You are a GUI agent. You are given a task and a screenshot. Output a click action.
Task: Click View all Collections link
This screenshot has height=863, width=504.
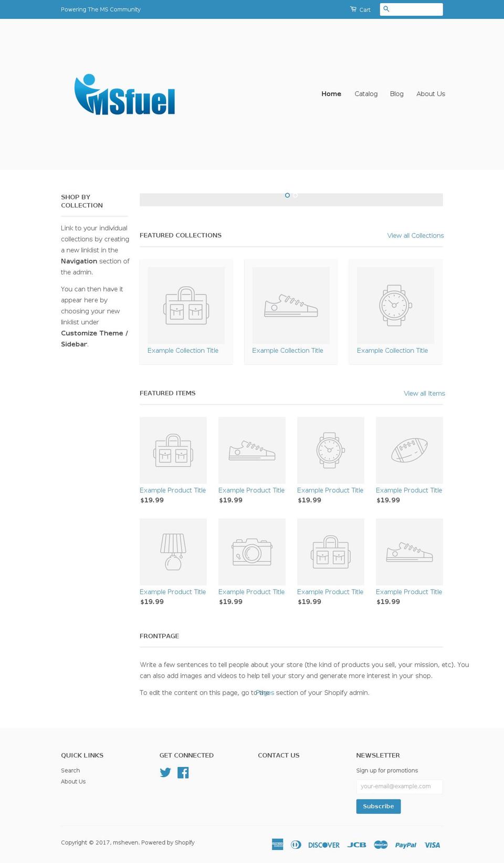pos(415,236)
